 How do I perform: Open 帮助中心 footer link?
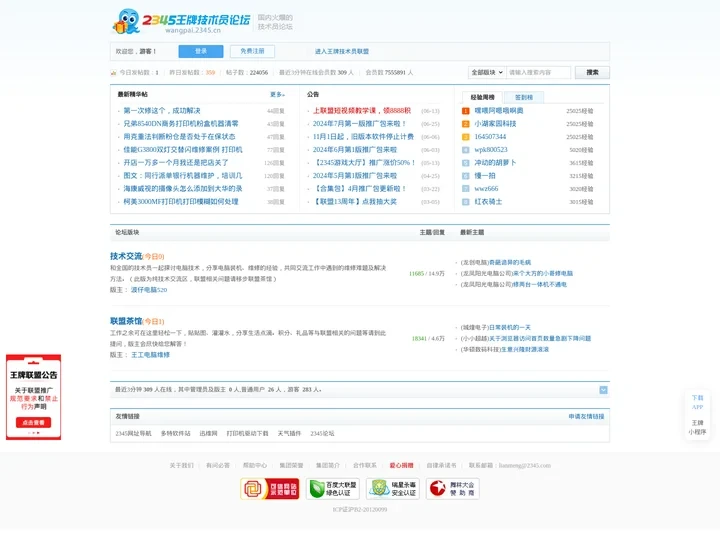pyautogui.click(x=255, y=465)
